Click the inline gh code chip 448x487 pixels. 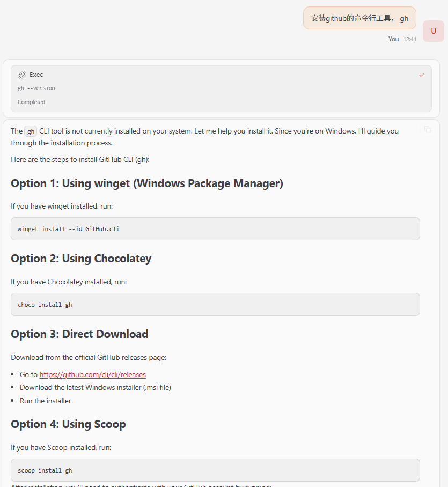31,131
